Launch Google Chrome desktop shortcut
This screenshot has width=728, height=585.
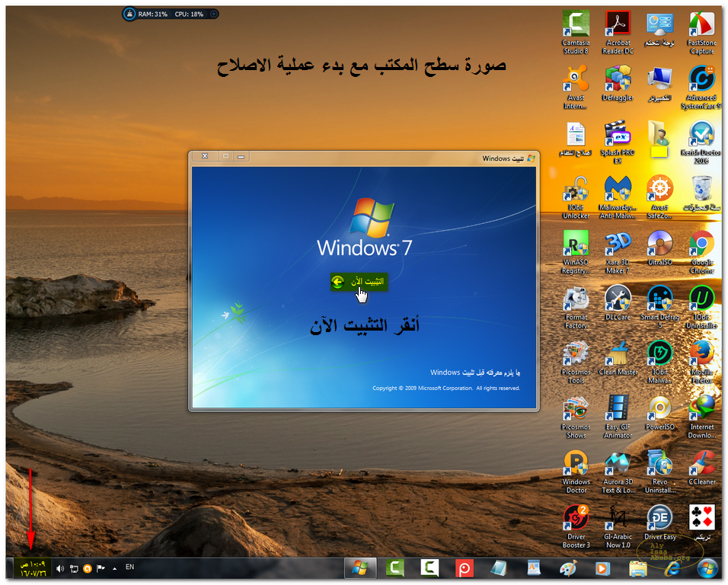701,252
